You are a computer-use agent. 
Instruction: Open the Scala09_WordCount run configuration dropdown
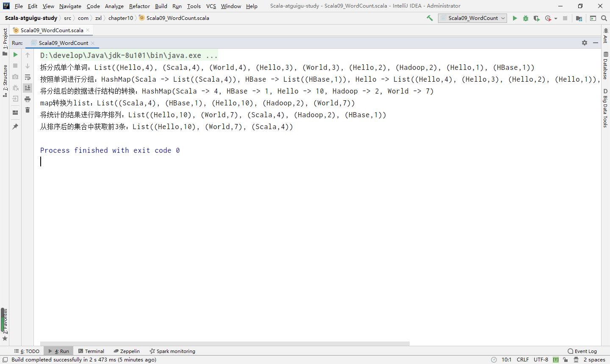coord(472,18)
